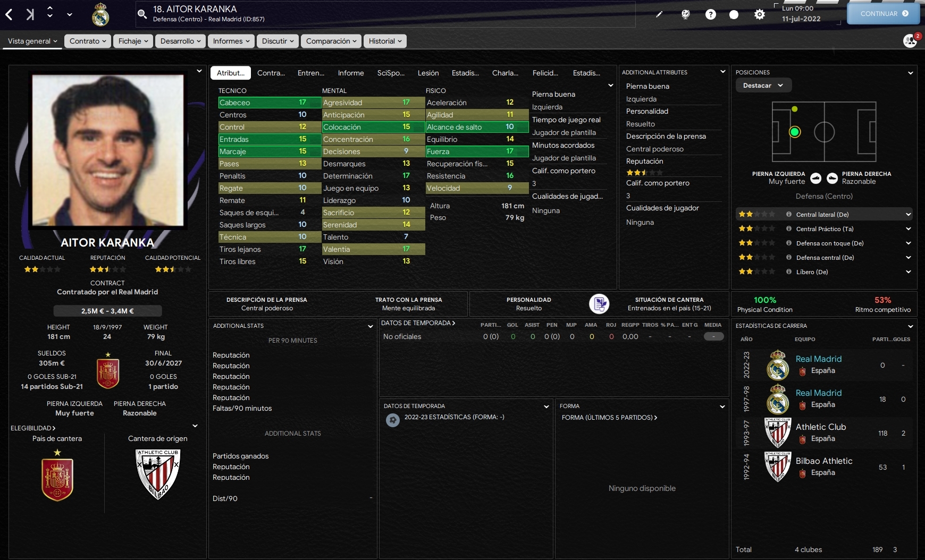The width and height of the screenshot is (925, 560).
Task: Click the search magnifier icon
Action: [142, 14]
